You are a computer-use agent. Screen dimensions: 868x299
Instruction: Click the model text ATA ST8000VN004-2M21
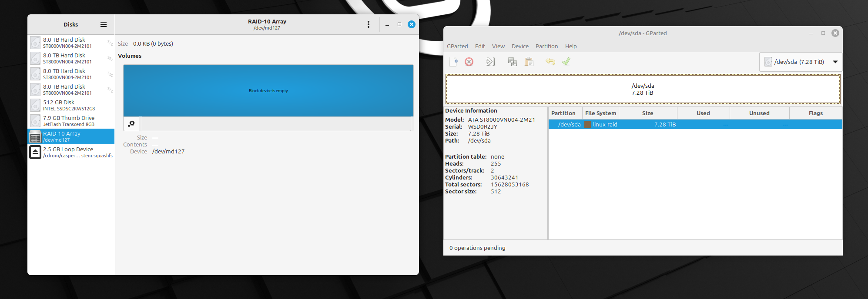[502, 120]
